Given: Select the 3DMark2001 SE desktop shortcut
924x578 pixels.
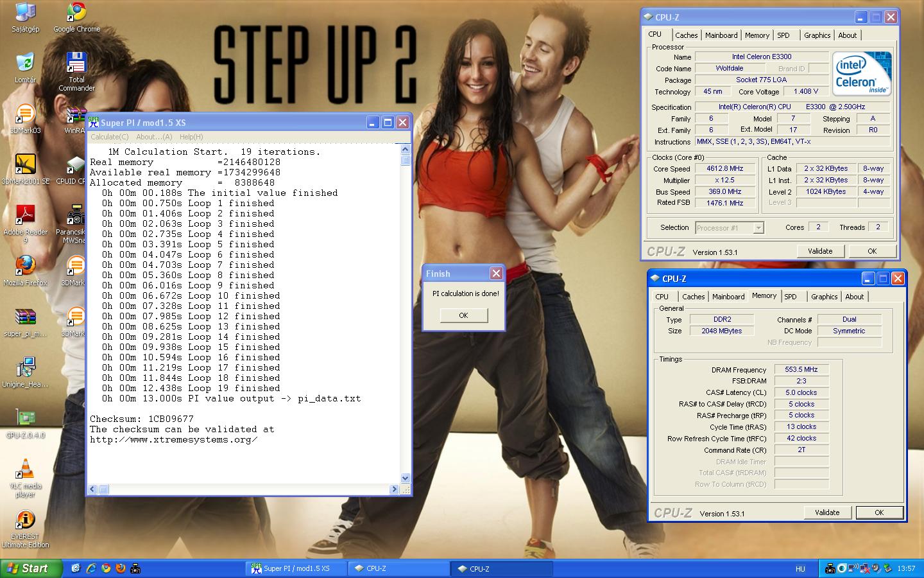Looking at the screenshot, I should coord(25,170).
